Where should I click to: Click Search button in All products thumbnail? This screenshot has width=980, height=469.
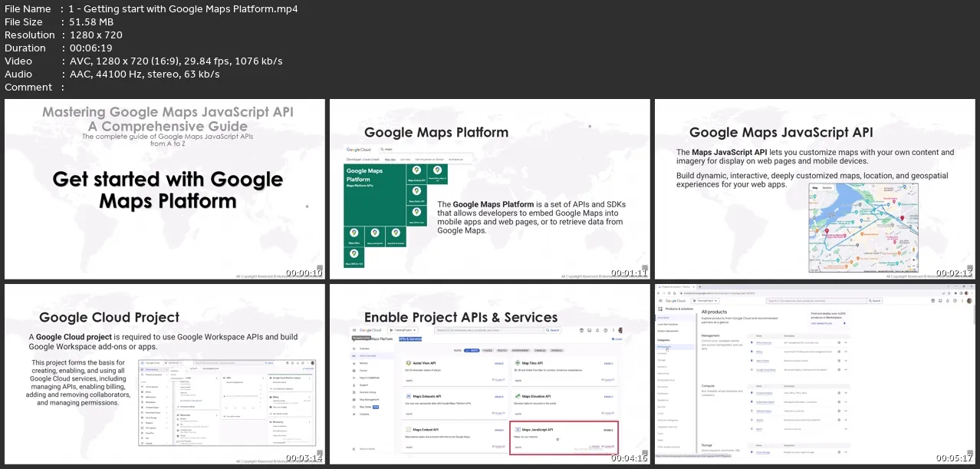point(876,301)
